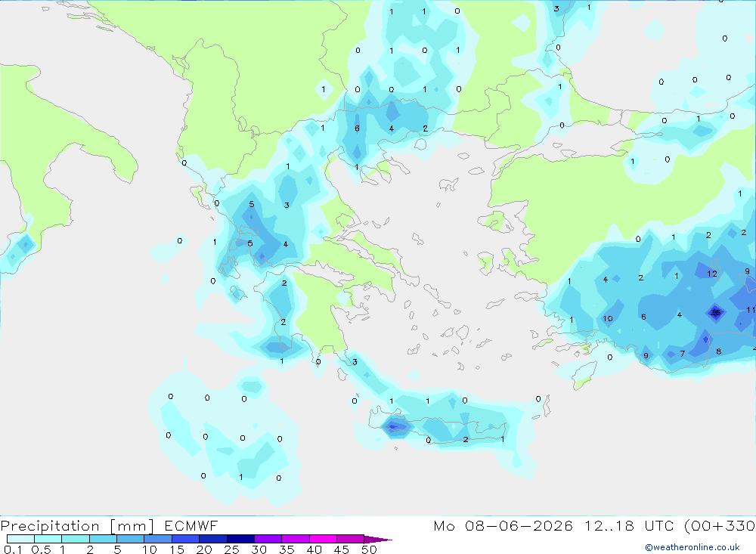Click the map value 10 in southwestern Turkey
The height and width of the screenshot is (554, 756).
608,318
